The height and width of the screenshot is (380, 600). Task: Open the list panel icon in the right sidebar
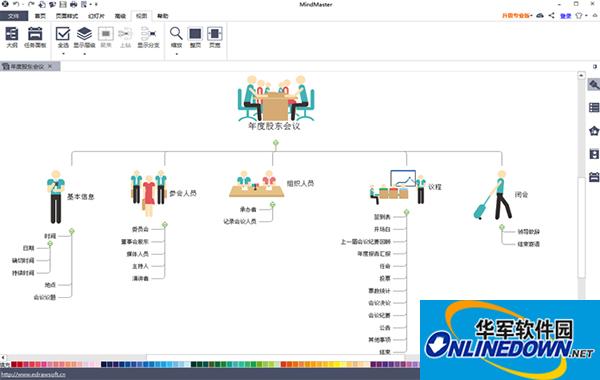(594, 108)
